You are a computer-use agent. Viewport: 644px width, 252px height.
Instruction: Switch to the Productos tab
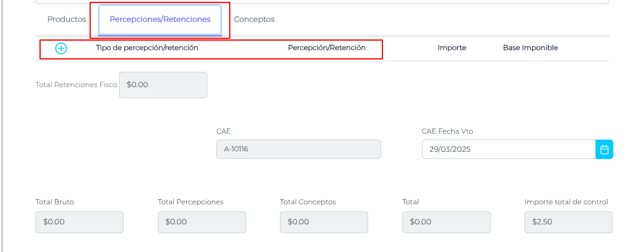67,19
